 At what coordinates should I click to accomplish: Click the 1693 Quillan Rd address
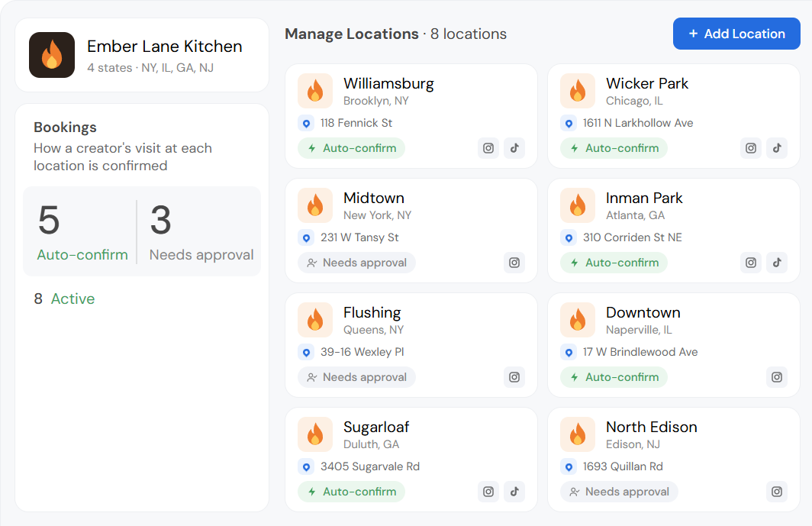(623, 467)
